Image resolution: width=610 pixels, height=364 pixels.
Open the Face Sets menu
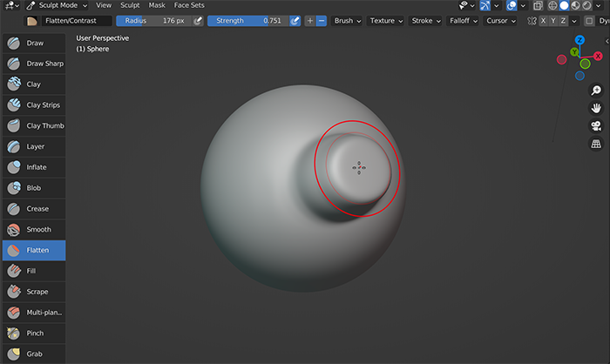click(x=189, y=5)
